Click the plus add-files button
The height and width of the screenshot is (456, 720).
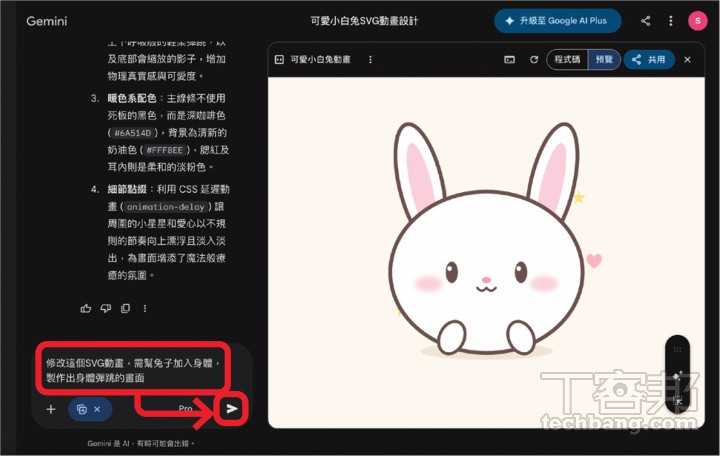coord(51,409)
